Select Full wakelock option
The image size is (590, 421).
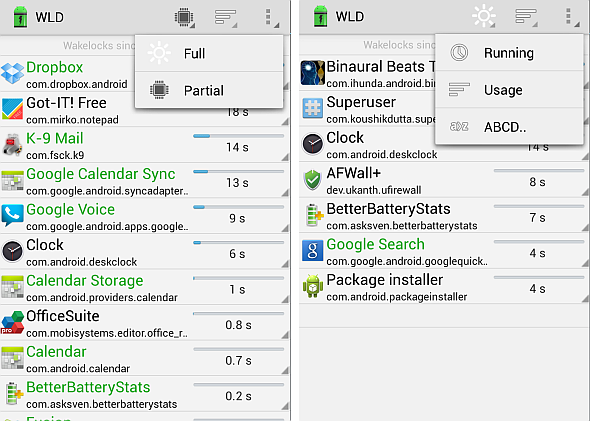pos(209,53)
